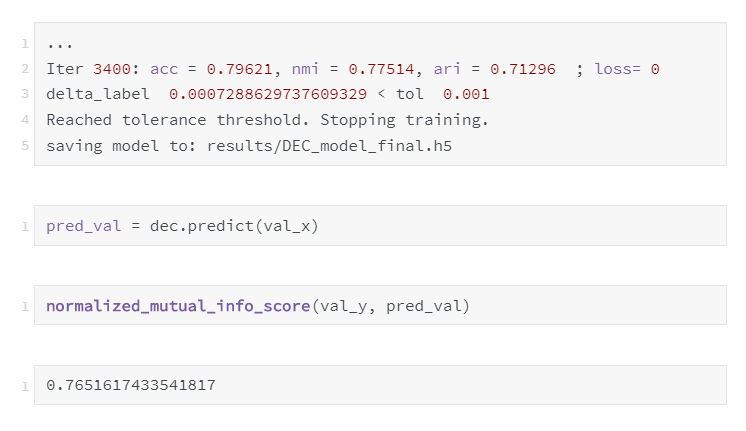Click the 'delta_label' text
746x431 pixels.
[x=97, y=94]
